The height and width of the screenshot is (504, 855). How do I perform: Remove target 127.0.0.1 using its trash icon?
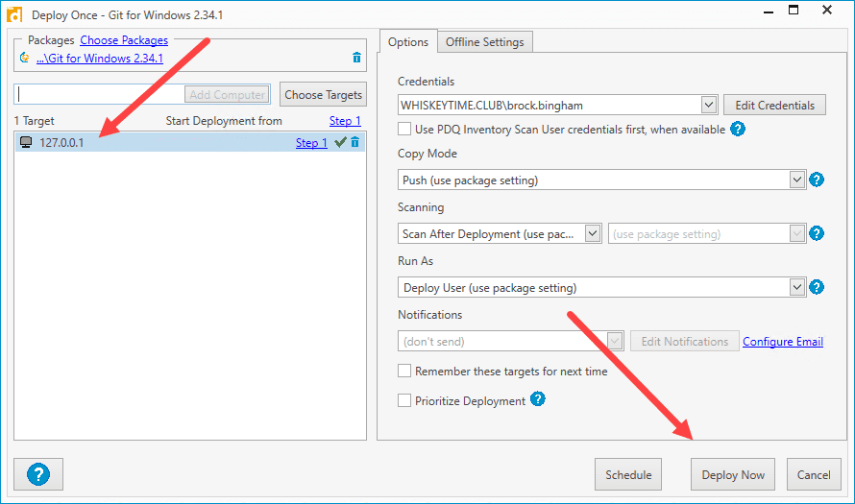pos(355,142)
